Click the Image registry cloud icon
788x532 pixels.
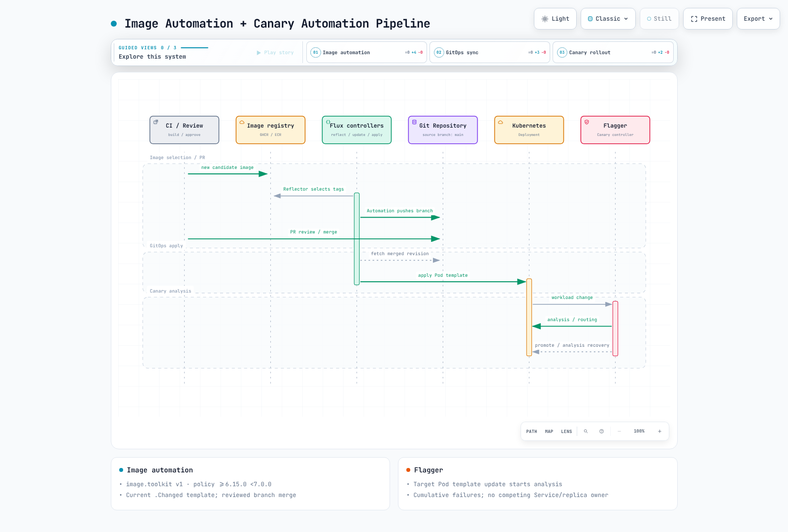tap(242, 122)
